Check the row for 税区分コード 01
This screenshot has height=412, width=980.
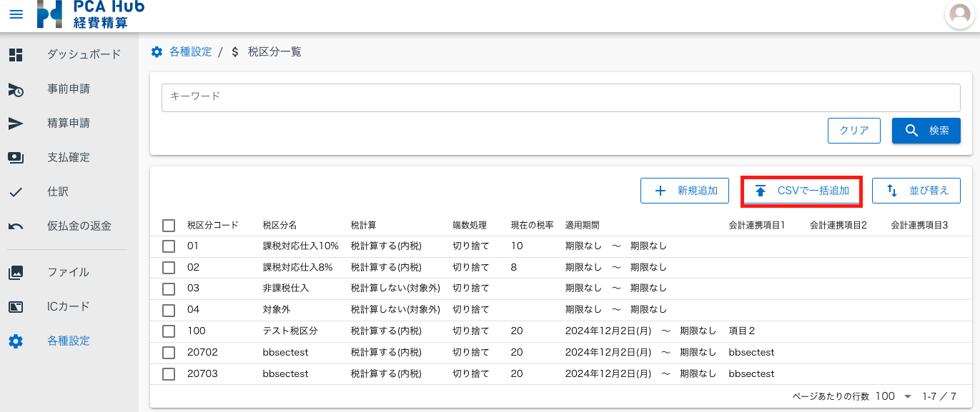pyautogui.click(x=169, y=246)
